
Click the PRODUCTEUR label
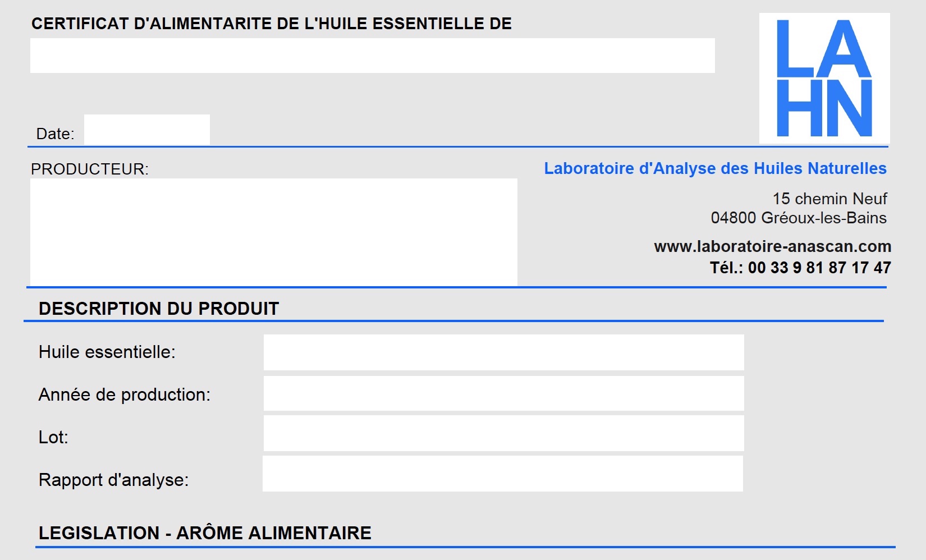coord(90,169)
